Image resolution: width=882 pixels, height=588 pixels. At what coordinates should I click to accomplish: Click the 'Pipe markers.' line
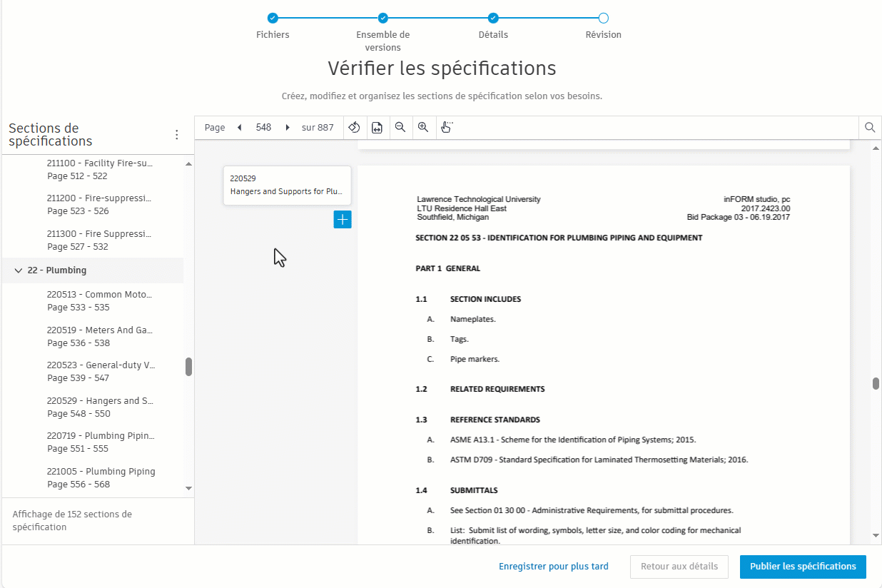(475, 359)
